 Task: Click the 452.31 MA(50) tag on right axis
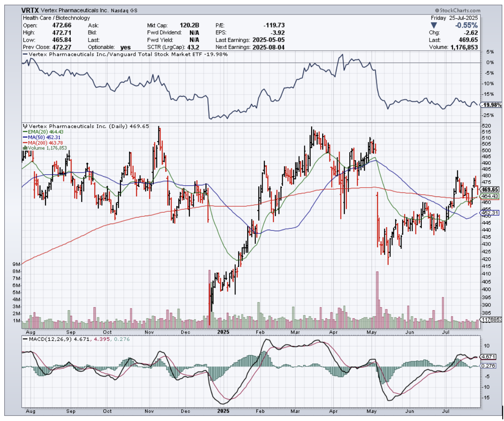point(490,212)
